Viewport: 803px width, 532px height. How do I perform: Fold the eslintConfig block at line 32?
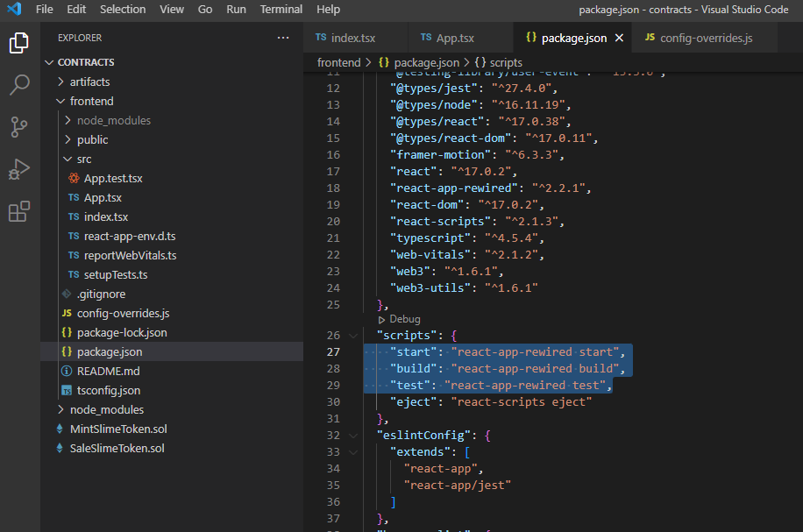pyautogui.click(x=353, y=436)
